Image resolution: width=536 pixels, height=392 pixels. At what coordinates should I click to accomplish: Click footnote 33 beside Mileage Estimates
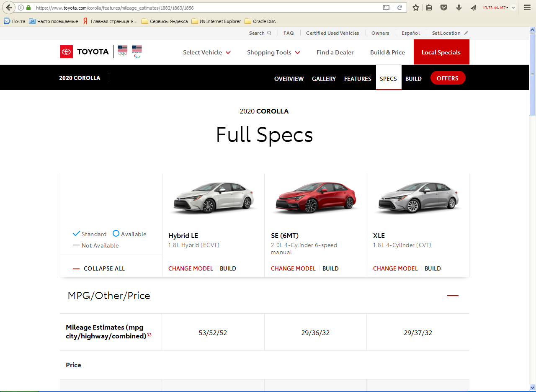tap(149, 335)
